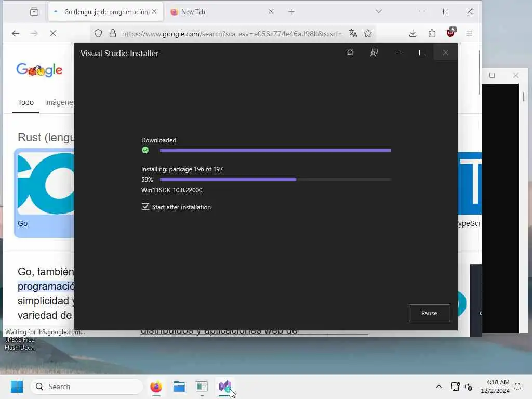The height and width of the screenshot is (399, 532).
Task: Click the installing 59% progress bar
Action: [275, 179]
